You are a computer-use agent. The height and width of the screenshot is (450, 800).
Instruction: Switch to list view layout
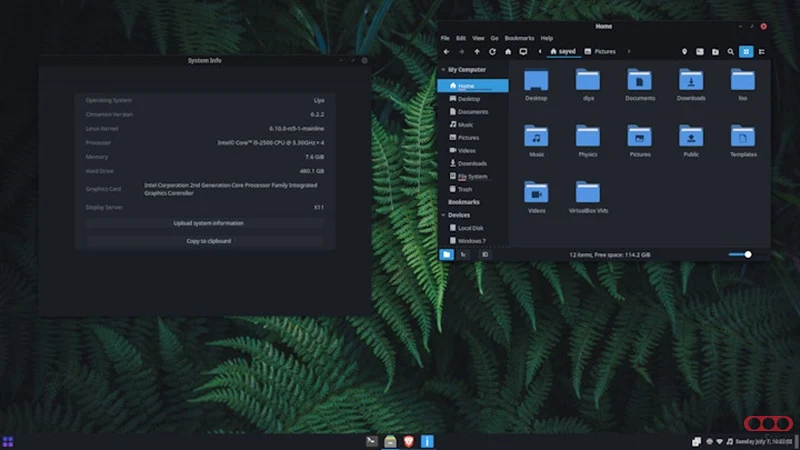[x=762, y=51]
